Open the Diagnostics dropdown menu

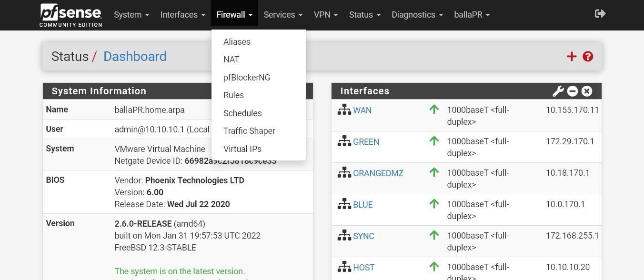pyautogui.click(x=417, y=15)
